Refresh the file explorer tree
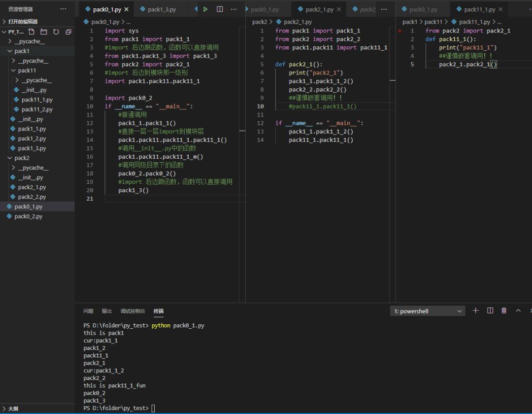 (x=56, y=32)
